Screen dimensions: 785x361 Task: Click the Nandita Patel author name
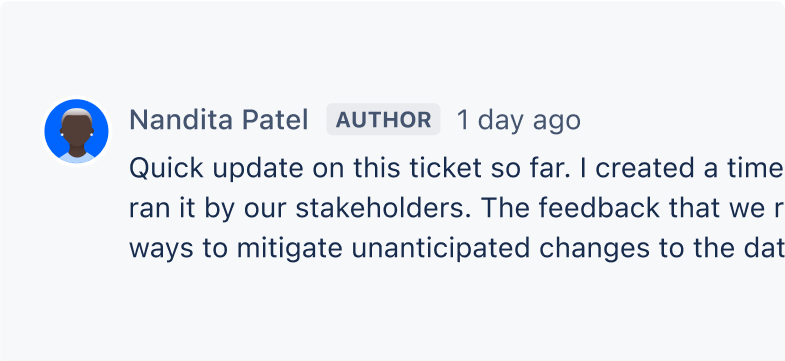coord(219,120)
